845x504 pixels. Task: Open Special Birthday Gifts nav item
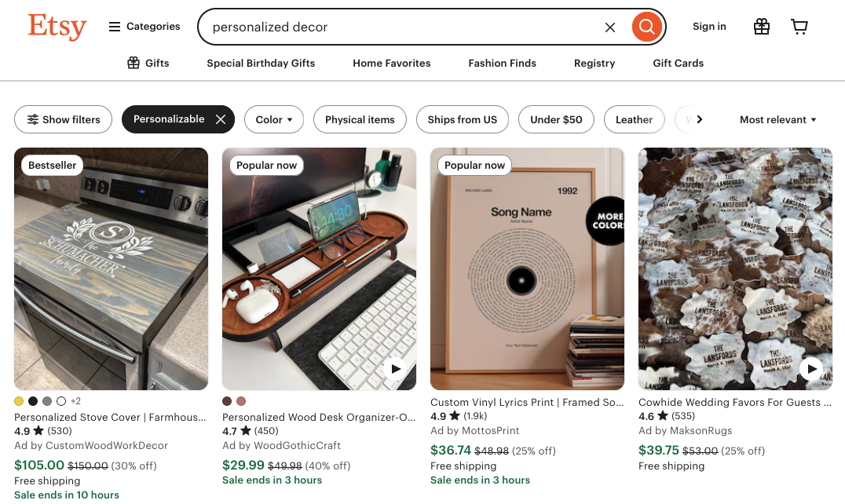click(261, 63)
